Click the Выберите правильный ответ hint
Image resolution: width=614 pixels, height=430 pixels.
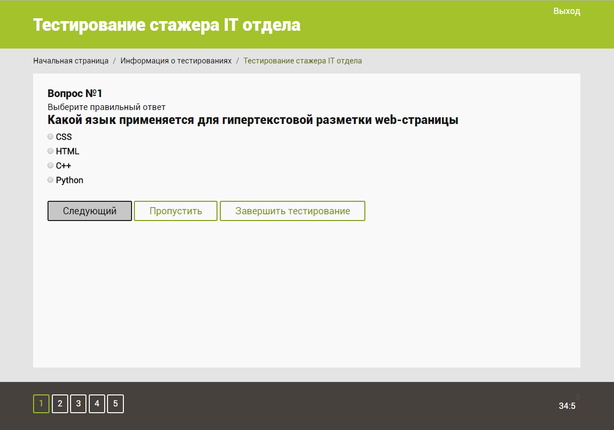point(107,107)
